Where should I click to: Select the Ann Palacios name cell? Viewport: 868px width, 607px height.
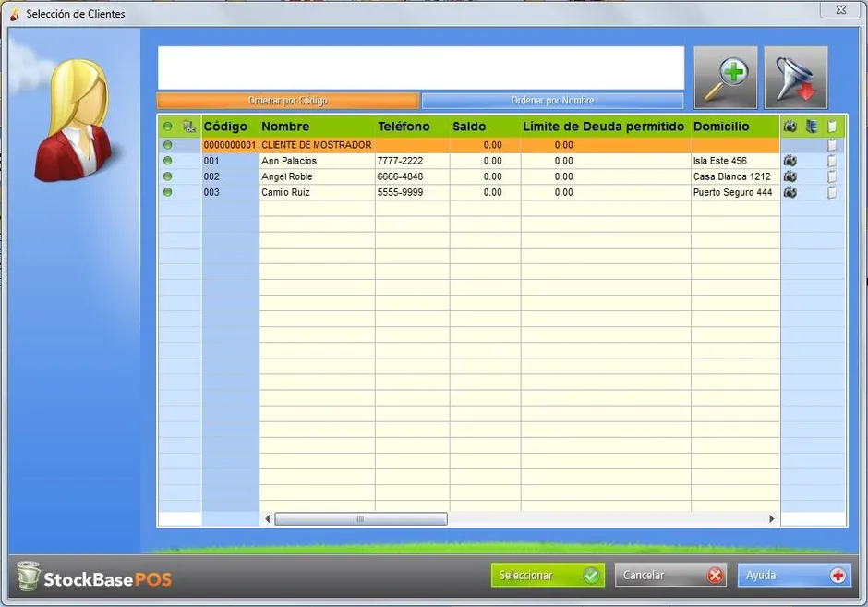pyautogui.click(x=317, y=161)
